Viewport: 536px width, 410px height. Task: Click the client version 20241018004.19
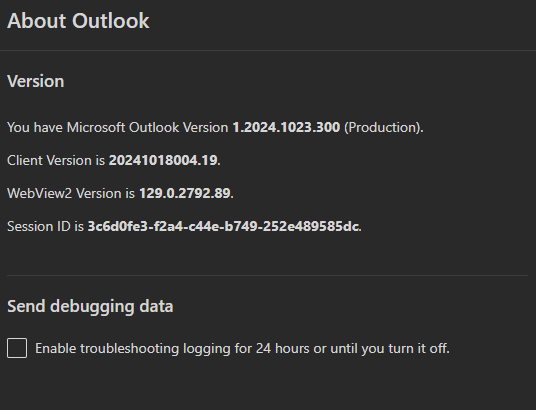coord(163,160)
